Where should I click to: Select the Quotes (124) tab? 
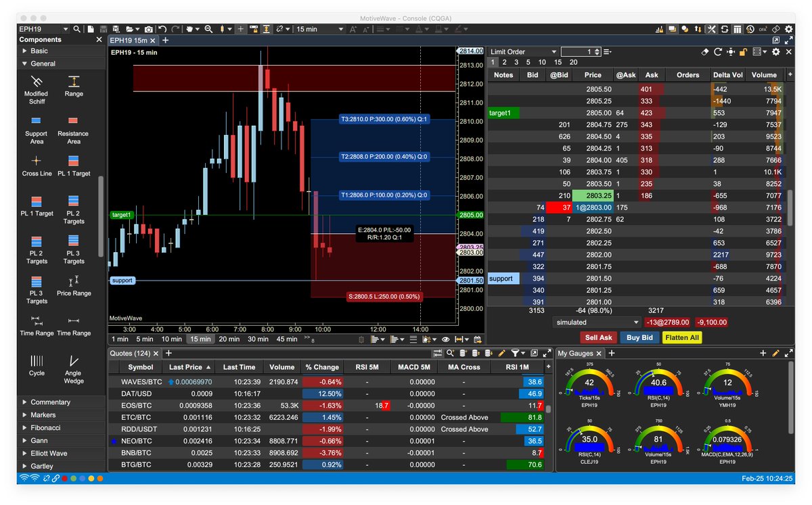[x=135, y=353]
